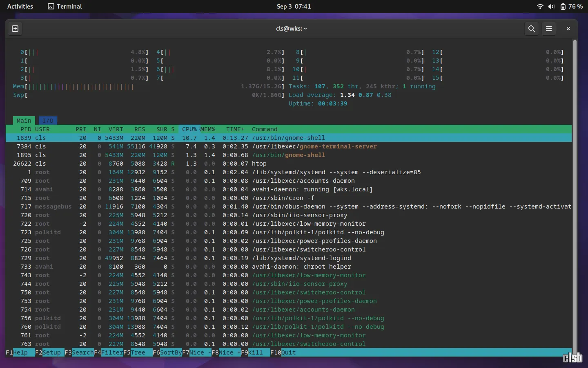Sort by the MEM% column header
This screenshot has height=368, width=588.
pos(208,129)
